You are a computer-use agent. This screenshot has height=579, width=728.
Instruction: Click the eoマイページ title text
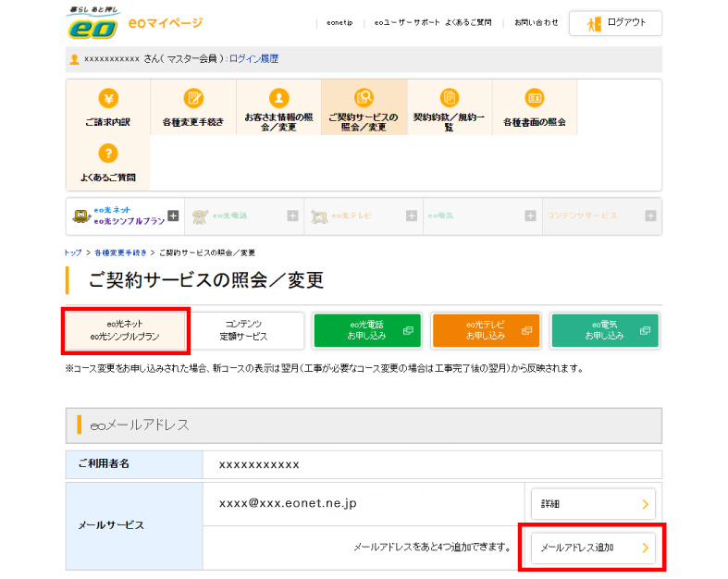pos(166,23)
